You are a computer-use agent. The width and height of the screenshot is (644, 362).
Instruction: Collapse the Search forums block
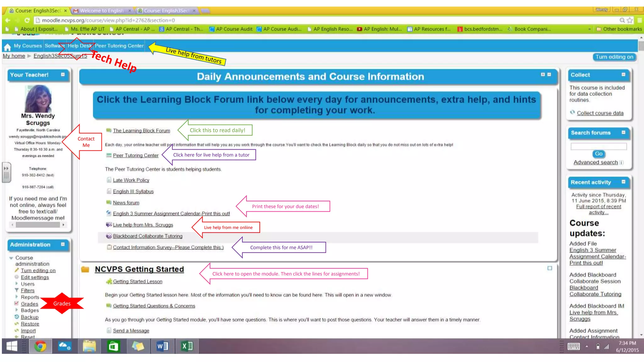[623, 132]
